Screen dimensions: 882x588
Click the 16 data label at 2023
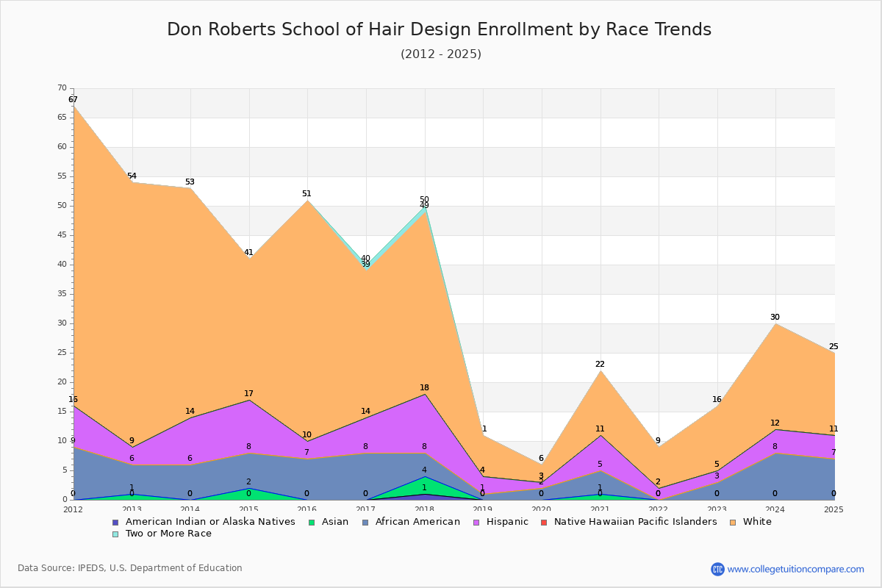pyautogui.click(x=717, y=399)
